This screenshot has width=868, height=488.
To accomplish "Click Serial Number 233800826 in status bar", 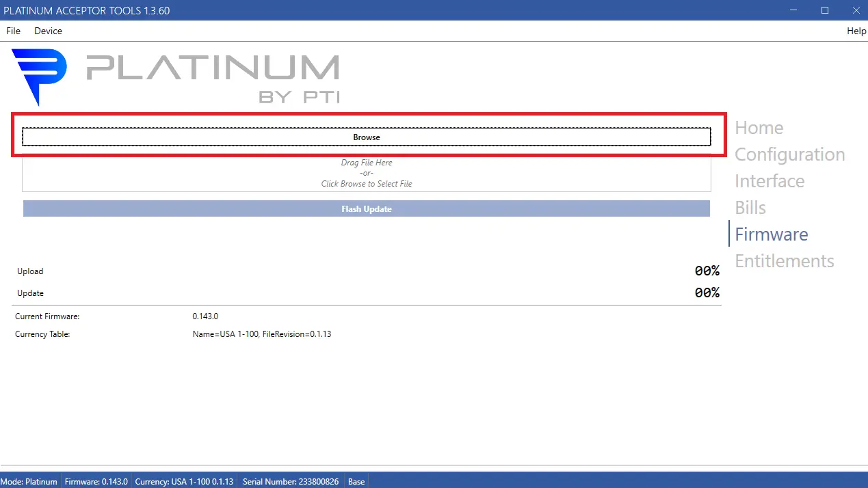I will (x=291, y=481).
